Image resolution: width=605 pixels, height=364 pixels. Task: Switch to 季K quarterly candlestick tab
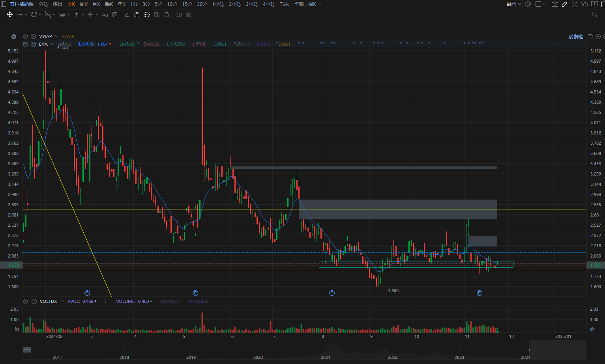(109, 4)
